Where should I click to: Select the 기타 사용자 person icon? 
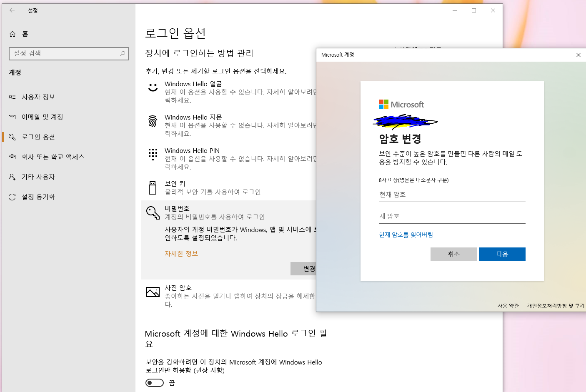13,177
